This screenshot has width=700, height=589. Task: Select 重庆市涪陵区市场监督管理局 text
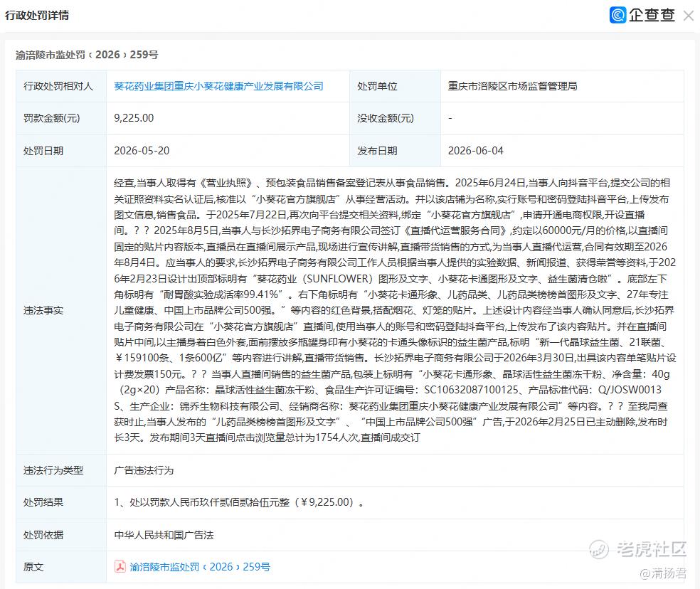tap(512, 86)
